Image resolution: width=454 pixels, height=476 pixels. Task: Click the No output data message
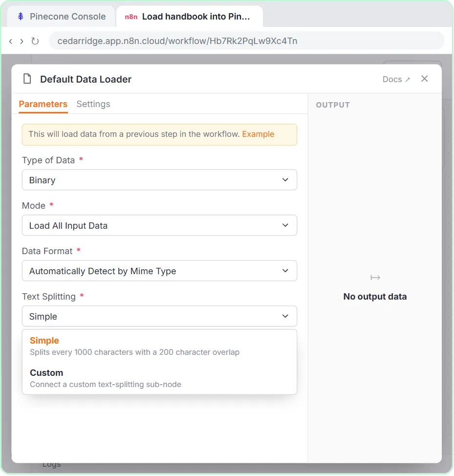pos(375,297)
